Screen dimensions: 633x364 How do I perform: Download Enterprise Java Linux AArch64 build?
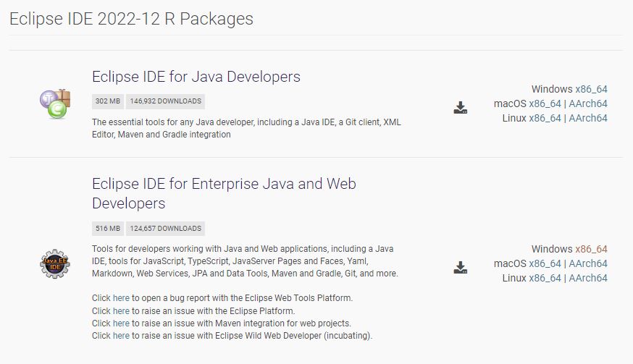(x=588, y=278)
